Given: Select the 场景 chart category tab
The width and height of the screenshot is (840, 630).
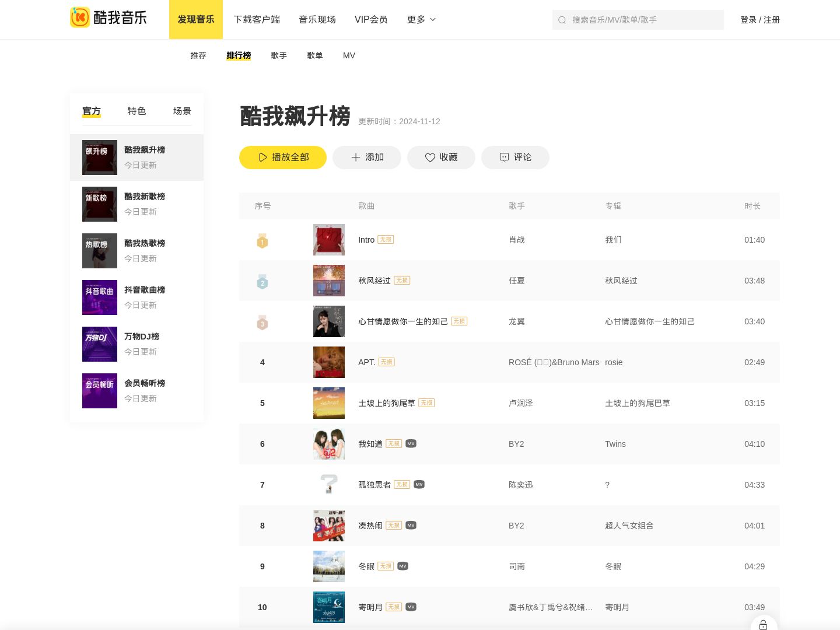Looking at the screenshot, I should point(182,111).
